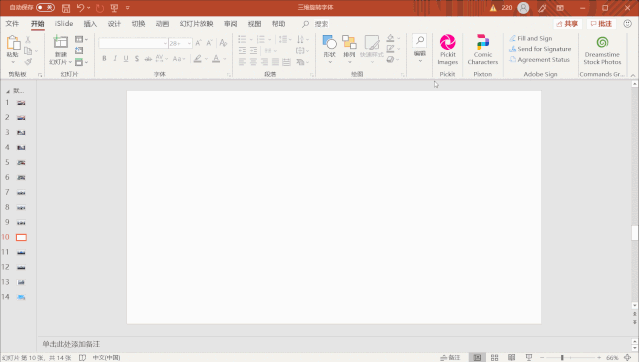Image resolution: width=639 pixels, height=362 pixels.
Task: Click the Cut scissors icon
Action: 28,40
